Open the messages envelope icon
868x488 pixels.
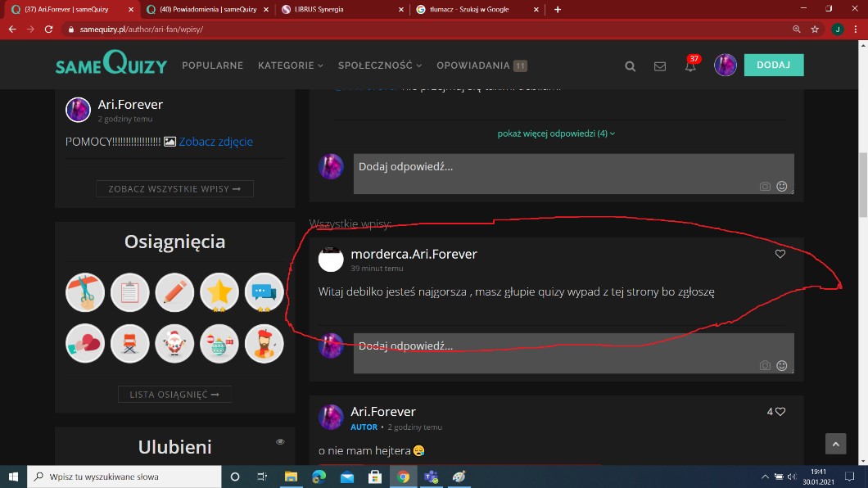pos(660,66)
